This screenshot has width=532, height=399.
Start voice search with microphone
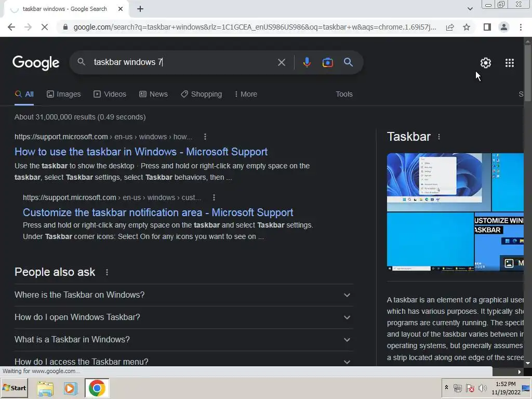307,62
